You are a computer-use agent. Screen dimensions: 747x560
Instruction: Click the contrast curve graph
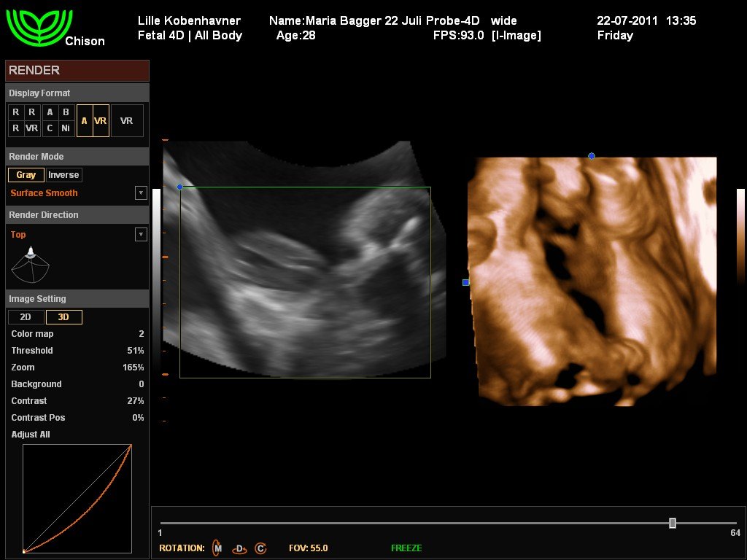coord(77,499)
